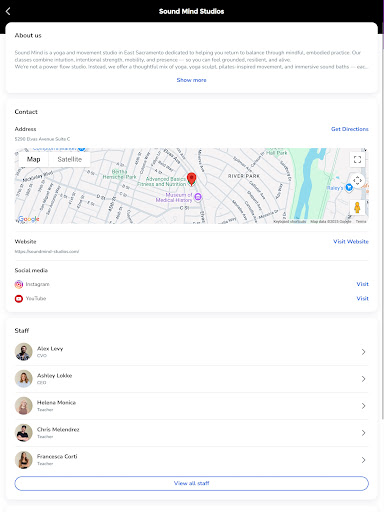
Task: Toggle fullscreen view on the map
Action: point(357,159)
